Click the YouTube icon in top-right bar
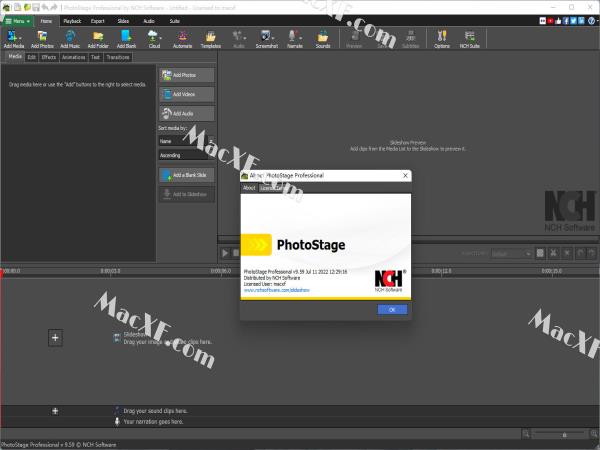Viewport: 600px width, 450px height. 550,21
